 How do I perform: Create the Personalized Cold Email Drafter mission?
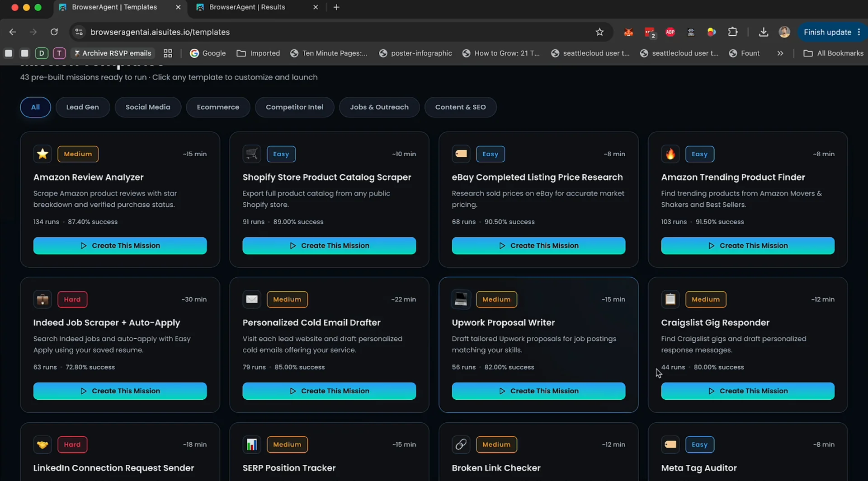click(x=329, y=391)
